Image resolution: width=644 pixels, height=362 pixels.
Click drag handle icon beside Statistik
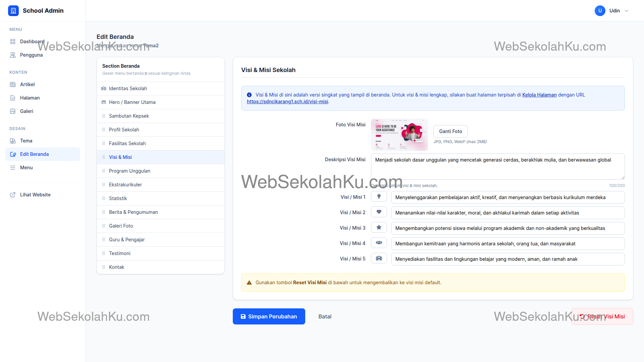point(104,198)
